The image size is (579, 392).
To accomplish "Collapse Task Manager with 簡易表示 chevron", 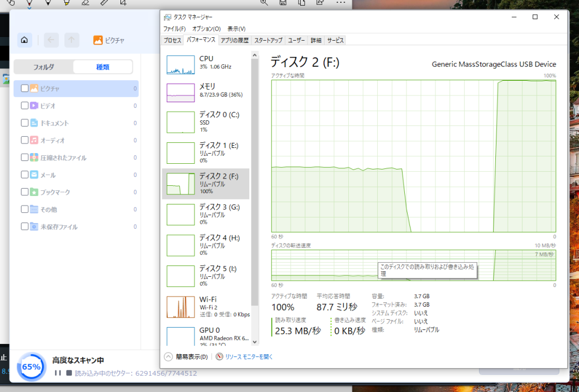I will click(x=168, y=356).
